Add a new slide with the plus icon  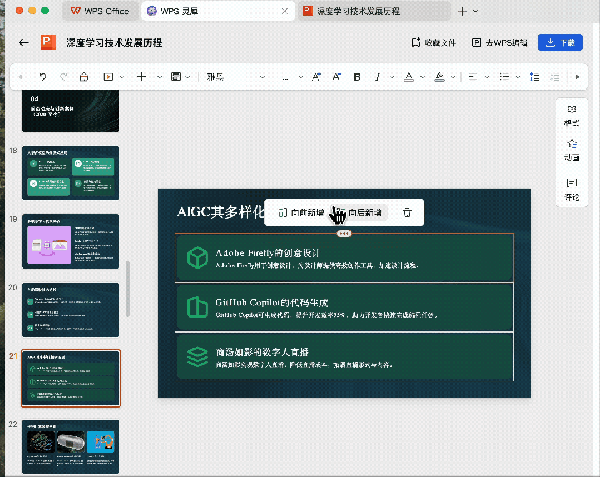coord(141,77)
